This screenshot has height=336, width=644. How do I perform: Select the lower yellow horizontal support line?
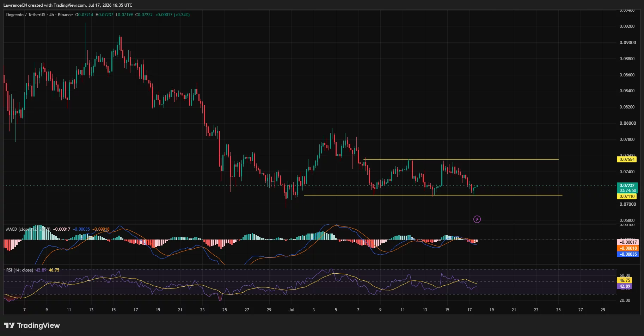coord(433,195)
